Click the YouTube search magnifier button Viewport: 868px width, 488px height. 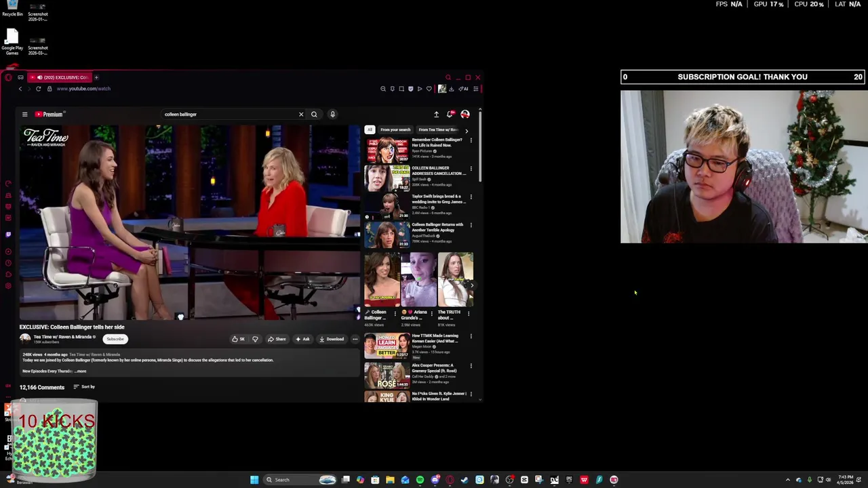point(314,115)
